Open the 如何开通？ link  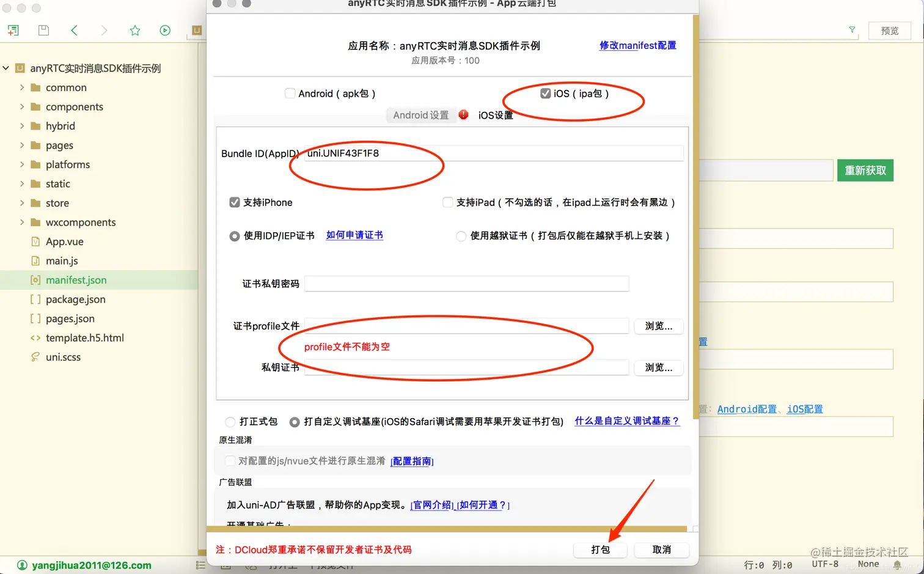click(483, 505)
